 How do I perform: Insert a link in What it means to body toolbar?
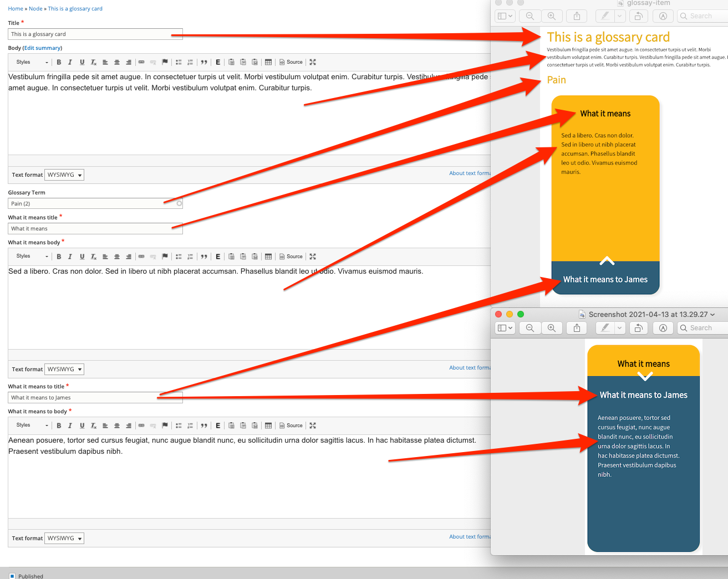pyautogui.click(x=141, y=426)
